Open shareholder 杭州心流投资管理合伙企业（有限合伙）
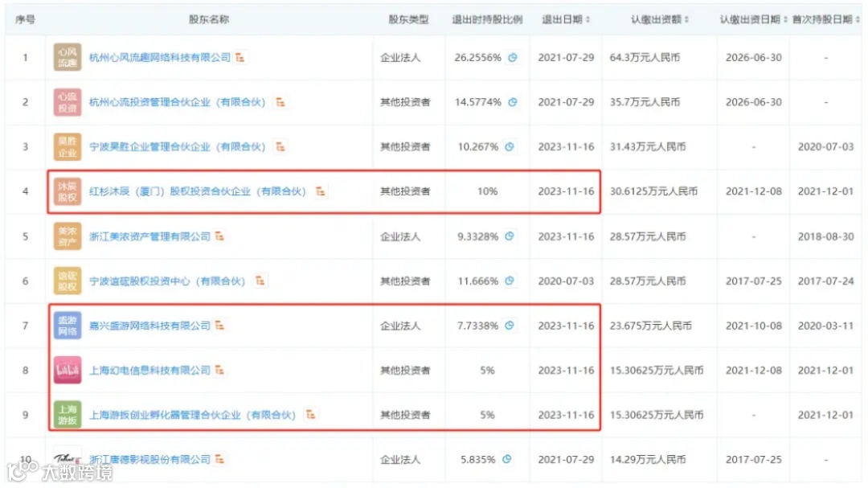Viewport: 868px width, 488px height. coord(177,102)
